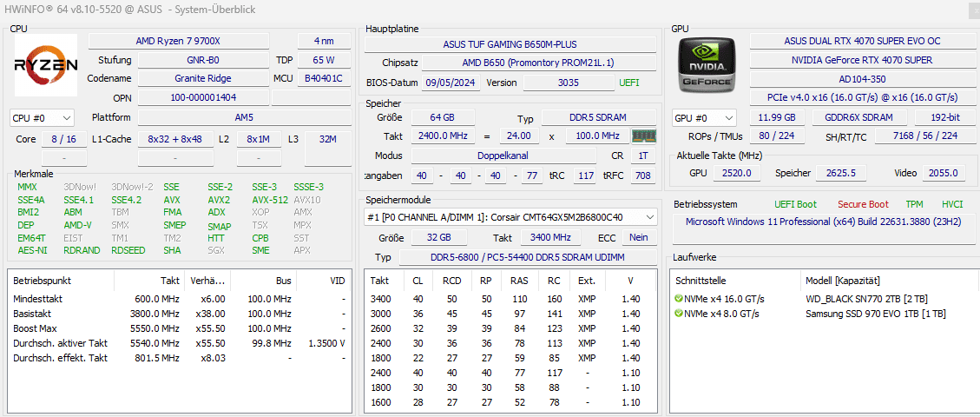Click the AMD B650 chipset field
Image resolution: width=980 pixels, height=417 pixels.
[539, 63]
